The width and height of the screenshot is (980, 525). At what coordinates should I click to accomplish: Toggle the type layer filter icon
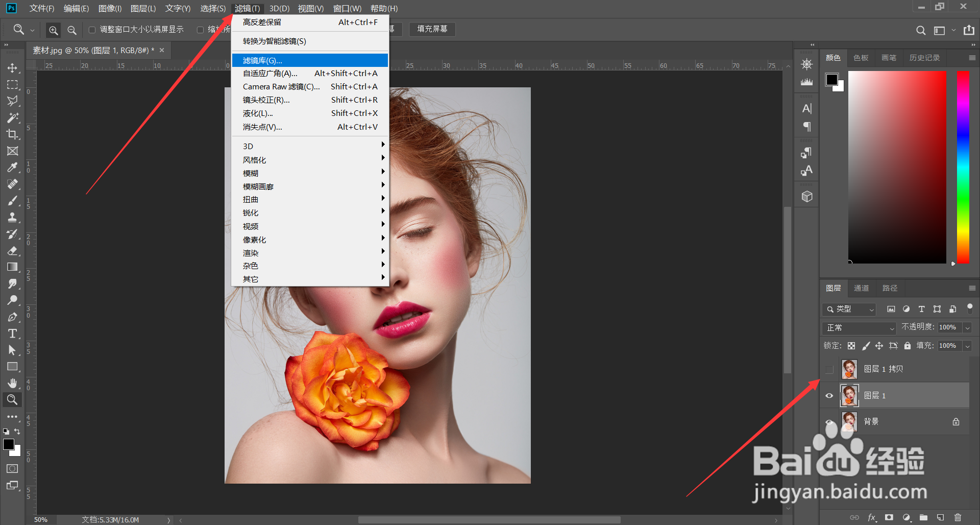(x=921, y=309)
